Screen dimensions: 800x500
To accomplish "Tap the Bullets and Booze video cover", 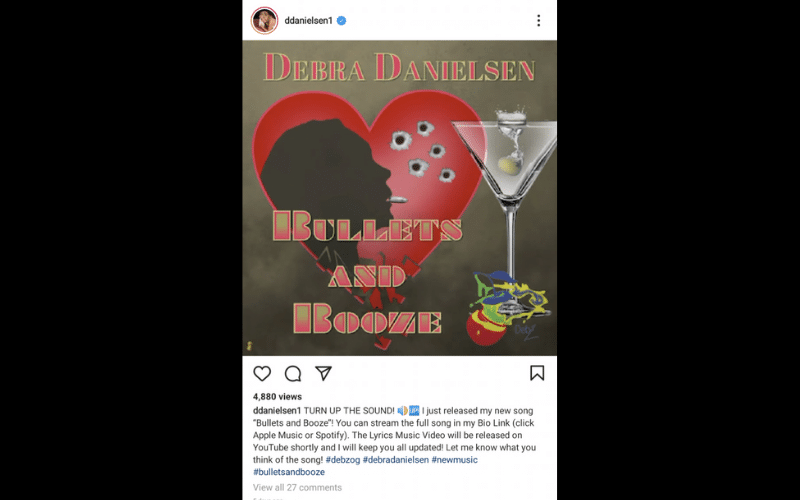I will click(x=399, y=198).
